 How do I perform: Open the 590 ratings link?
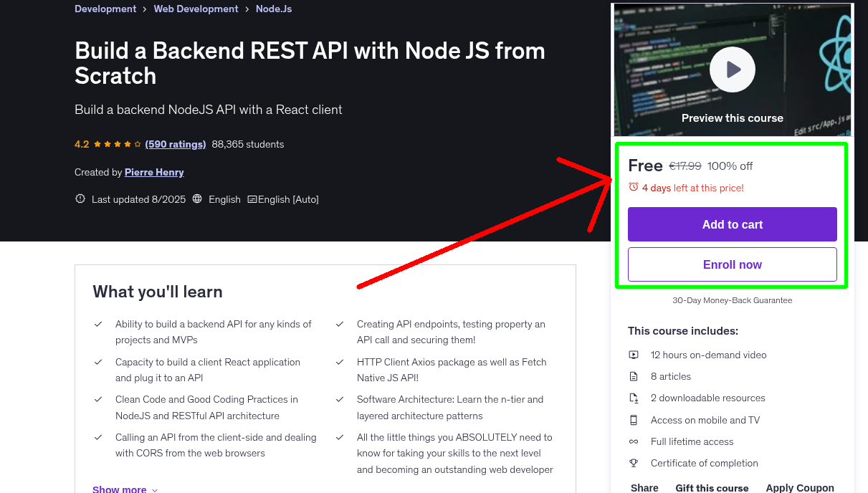175,144
